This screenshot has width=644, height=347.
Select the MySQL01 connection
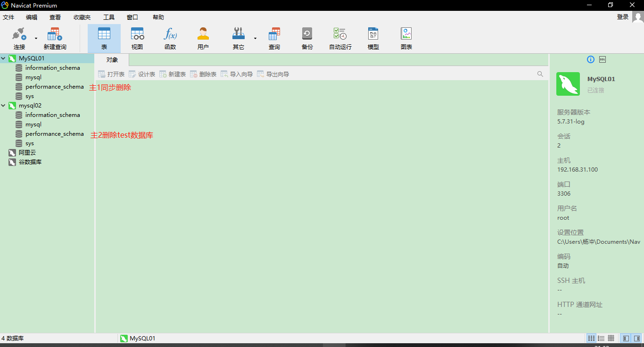coord(31,58)
